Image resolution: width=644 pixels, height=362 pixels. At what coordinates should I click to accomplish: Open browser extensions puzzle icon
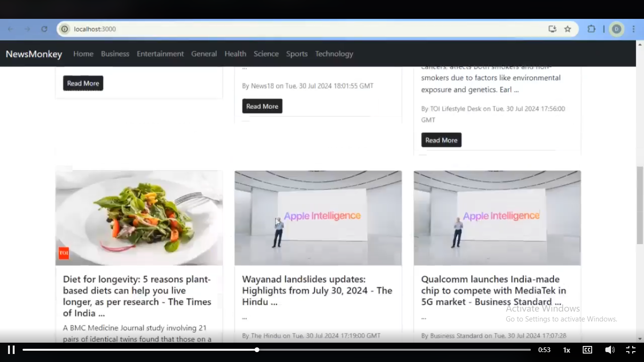(x=591, y=29)
